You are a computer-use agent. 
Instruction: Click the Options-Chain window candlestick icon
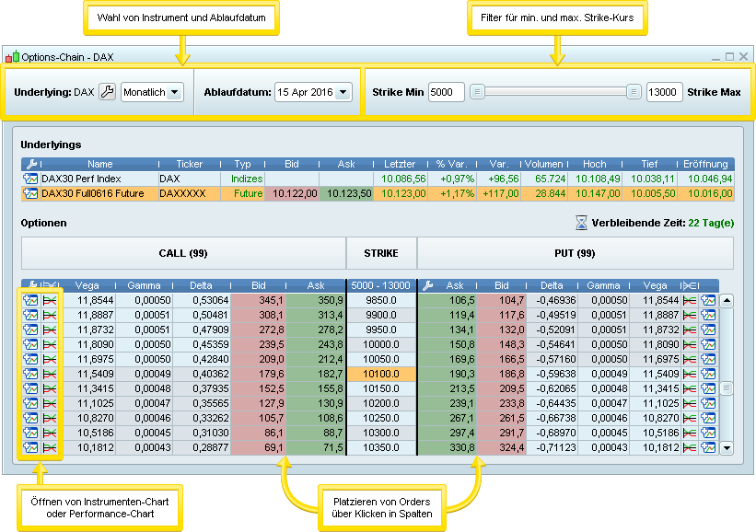point(13,57)
